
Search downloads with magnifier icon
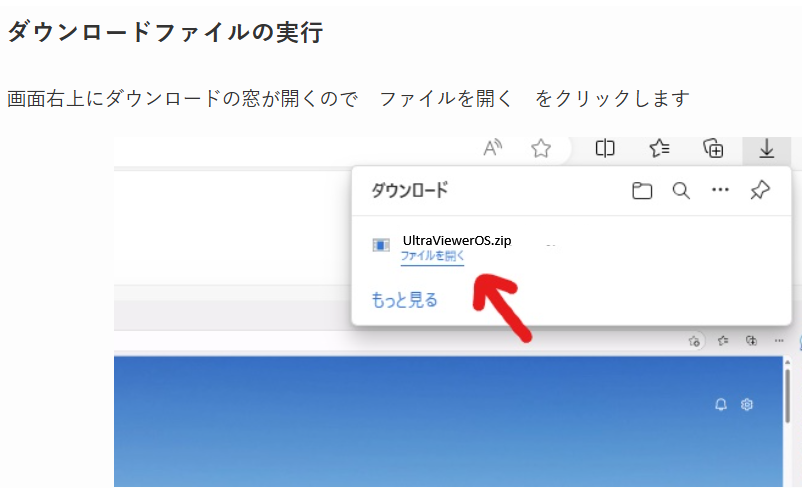(681, 190)
